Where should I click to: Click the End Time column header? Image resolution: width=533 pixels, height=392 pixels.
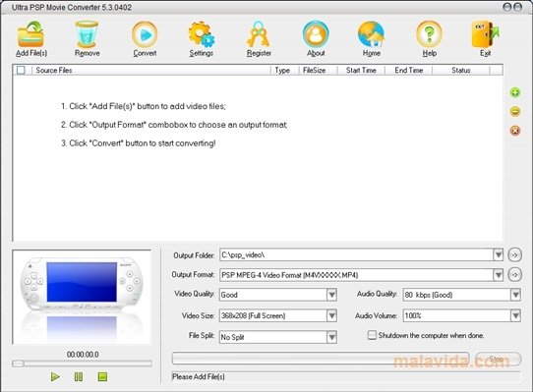408,70
